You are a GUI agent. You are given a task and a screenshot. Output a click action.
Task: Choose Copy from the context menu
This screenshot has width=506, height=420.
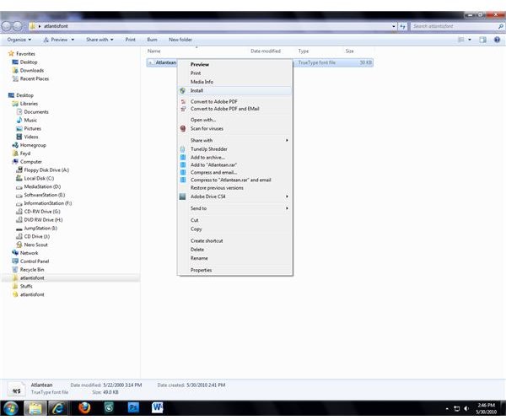point(234,229)
